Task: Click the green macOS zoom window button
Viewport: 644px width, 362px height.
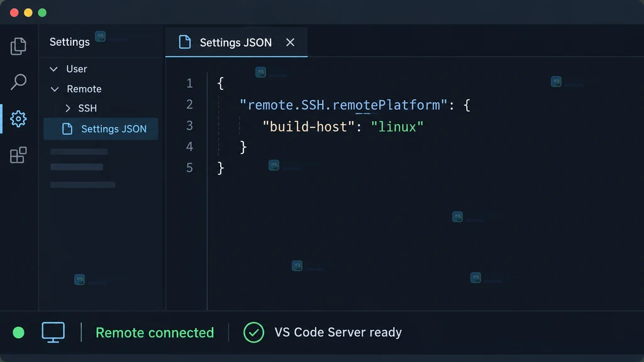Action: (42, 13)
